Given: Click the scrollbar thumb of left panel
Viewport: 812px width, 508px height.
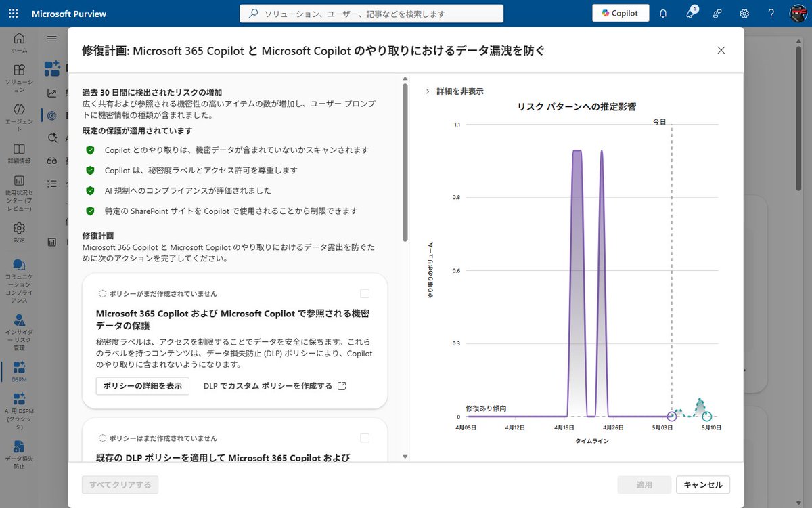Looking at the screenshot, I should [x=405, y=163].
